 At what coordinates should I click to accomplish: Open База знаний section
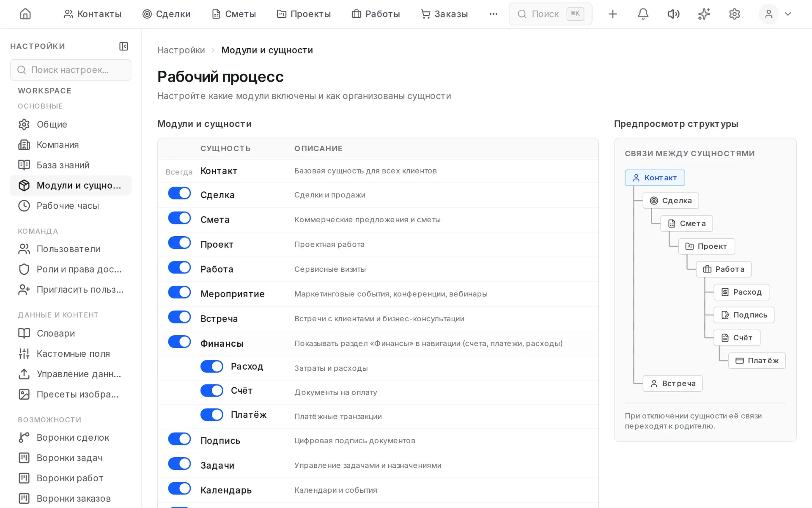click(71, 165)
